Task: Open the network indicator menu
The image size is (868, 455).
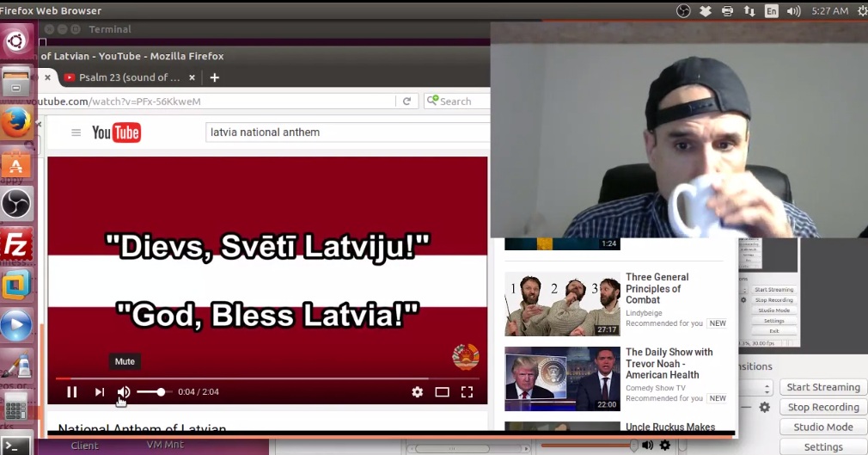Action: (x=749, y=10)
